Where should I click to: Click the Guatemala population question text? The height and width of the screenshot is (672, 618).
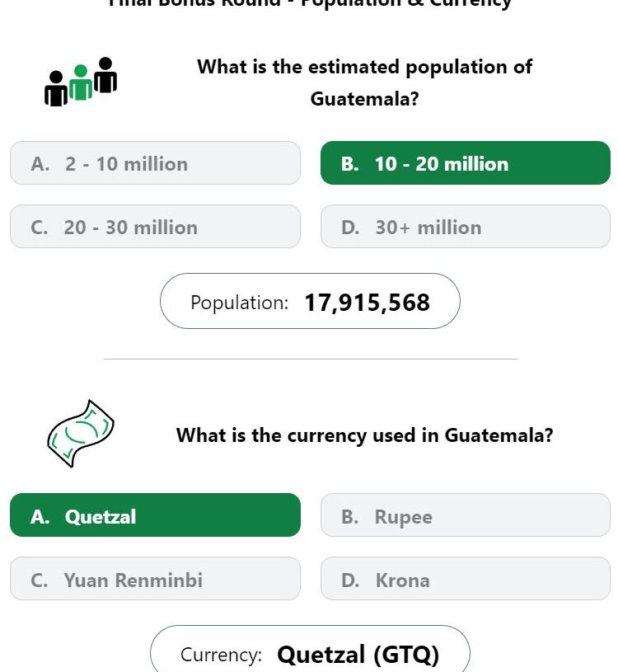364,82
